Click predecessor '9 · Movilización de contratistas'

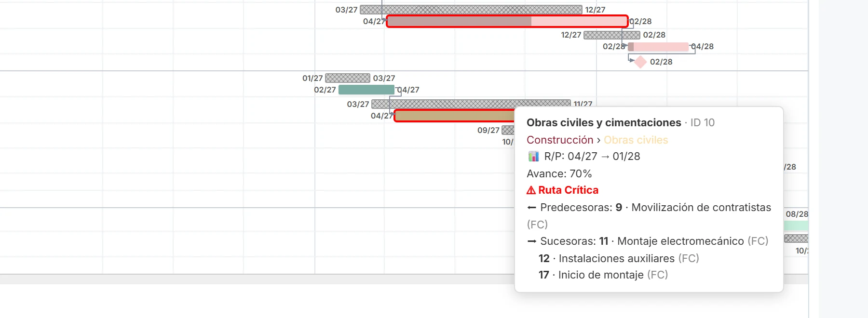click(693, 208)
